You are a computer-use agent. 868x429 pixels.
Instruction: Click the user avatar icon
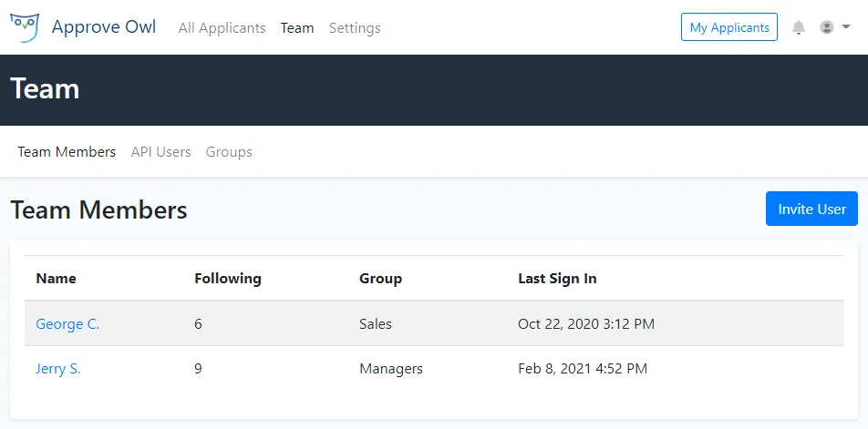pos(827,27)
